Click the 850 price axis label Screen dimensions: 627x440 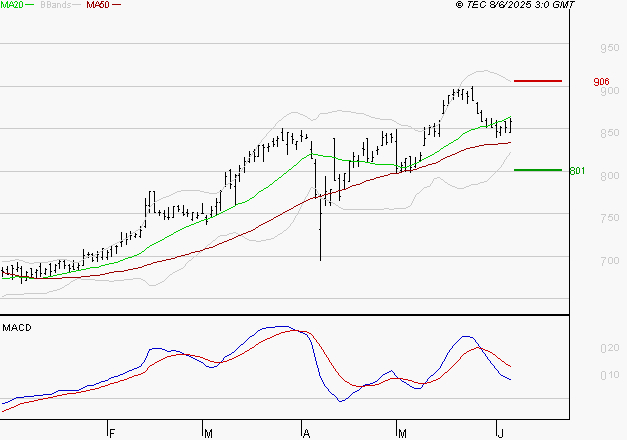609,133
